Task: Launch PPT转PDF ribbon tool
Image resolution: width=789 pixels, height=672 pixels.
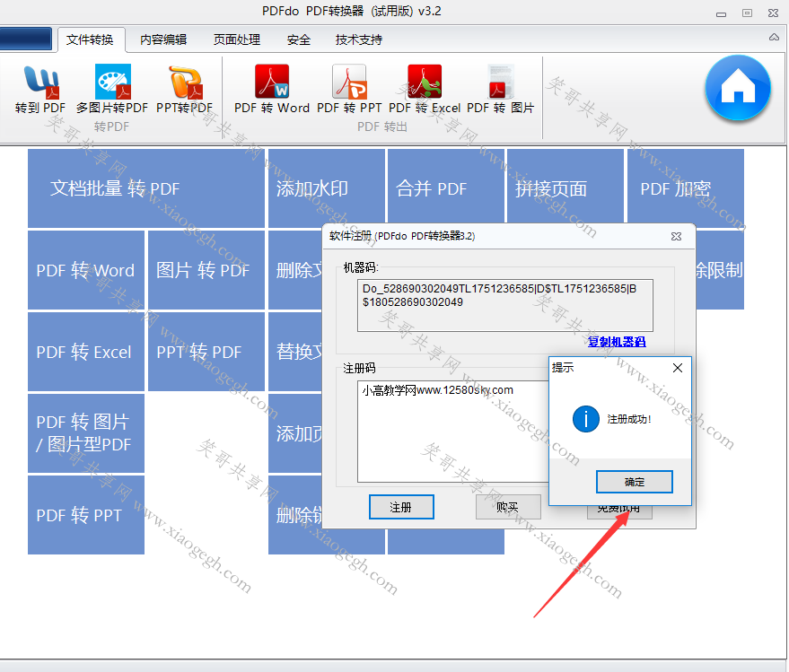Action: click(x=185, y=90)
